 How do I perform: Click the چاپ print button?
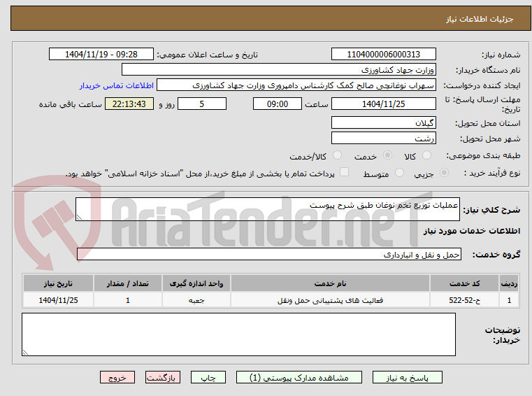tap(208, 377)
